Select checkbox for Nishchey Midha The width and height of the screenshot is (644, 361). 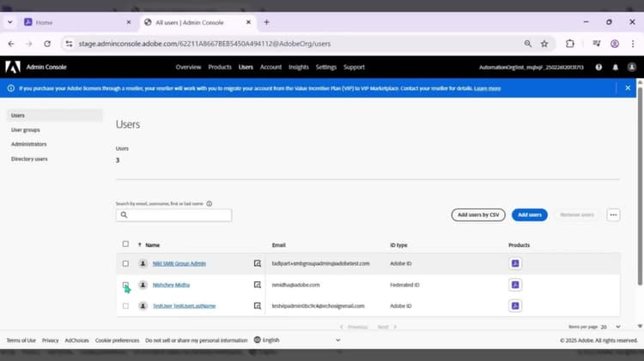pos(125,285)
